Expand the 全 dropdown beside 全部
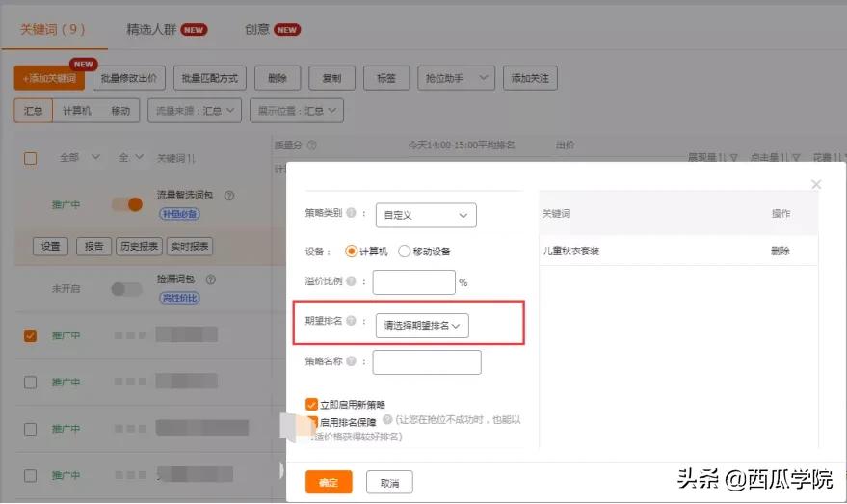The height and width of the screenshot is (504, 847). click(131, 158)
